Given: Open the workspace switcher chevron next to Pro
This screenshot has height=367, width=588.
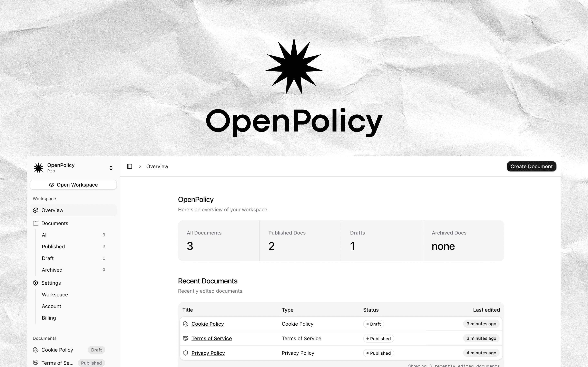Looking at the screenshot, I should tap(111, 168).
